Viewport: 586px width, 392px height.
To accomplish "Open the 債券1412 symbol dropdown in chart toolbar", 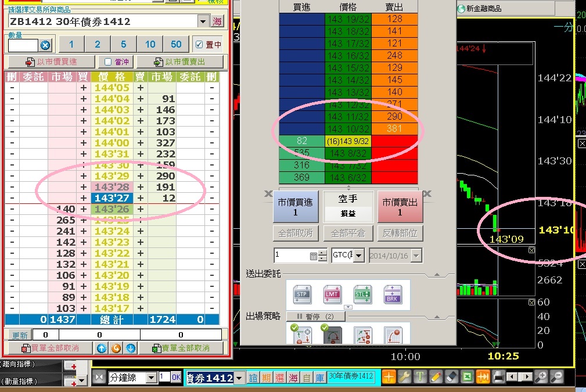I will [240, 378].
